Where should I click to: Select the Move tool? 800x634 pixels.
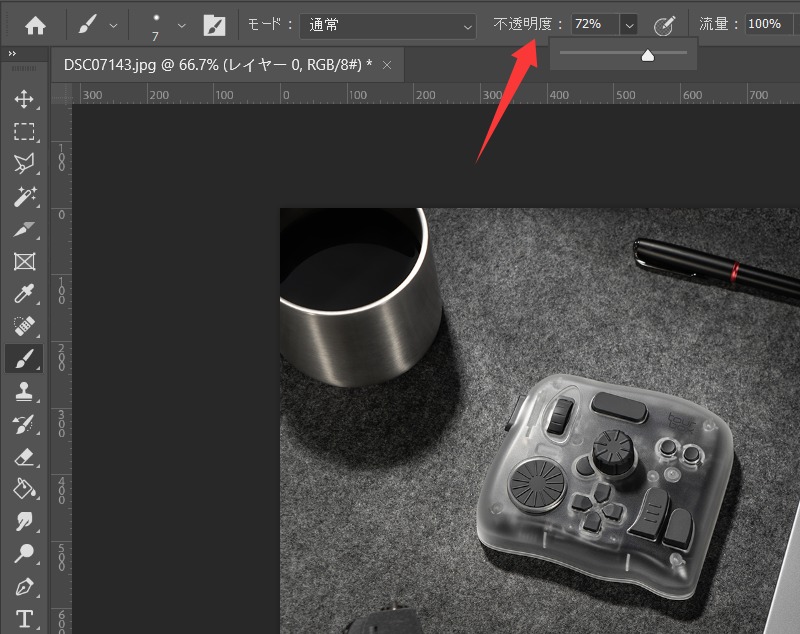24,99
